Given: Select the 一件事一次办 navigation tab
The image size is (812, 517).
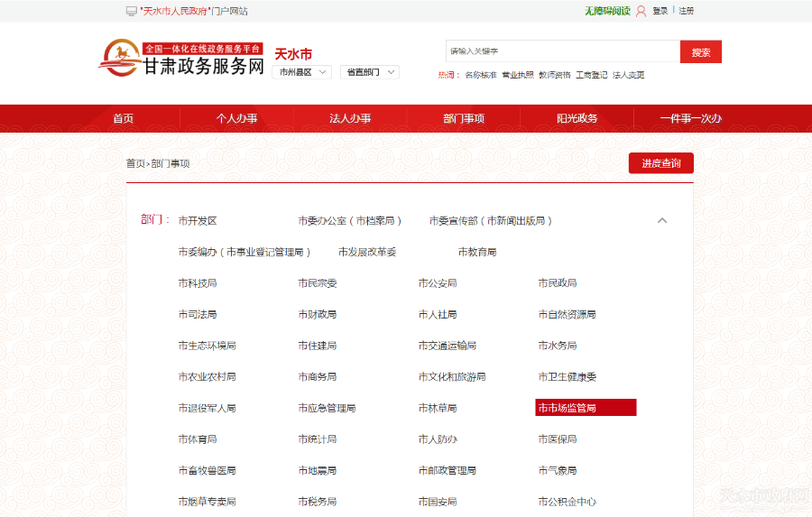Looking at the screenshot, I should click(x=690, y=118).
